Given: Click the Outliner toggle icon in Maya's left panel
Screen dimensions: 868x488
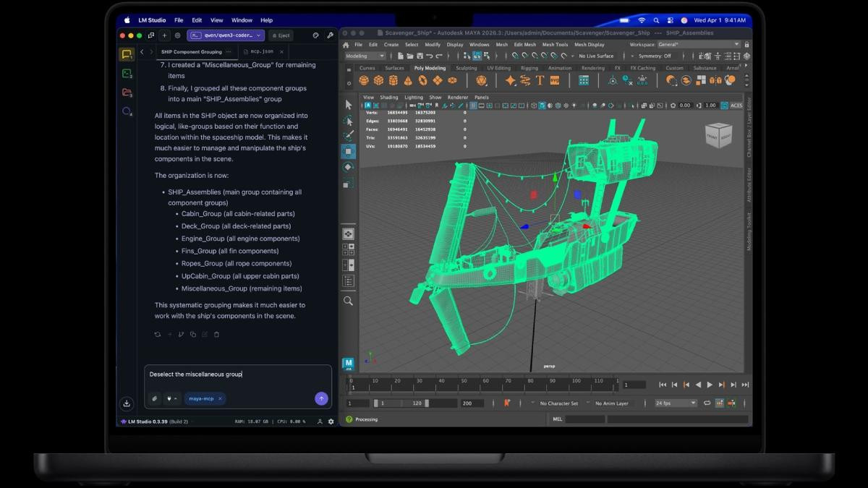Looking at the screenshot, I should click(348, 281).
